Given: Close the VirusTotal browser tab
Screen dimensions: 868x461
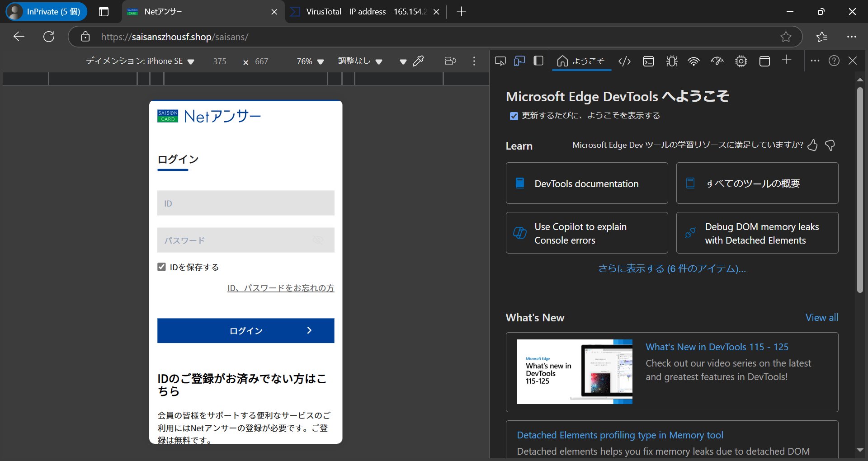Looking at the screenshot, I should click(x=436, y=12).
